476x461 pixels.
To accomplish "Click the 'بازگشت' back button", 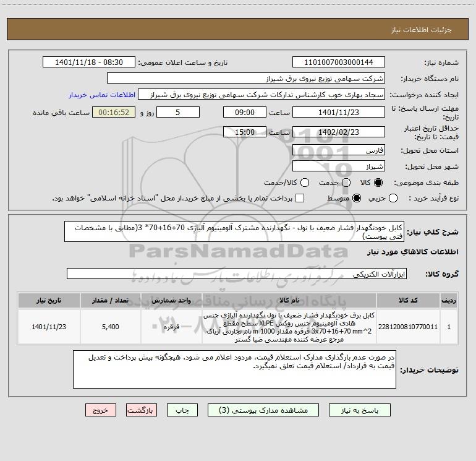I will 142,410.
